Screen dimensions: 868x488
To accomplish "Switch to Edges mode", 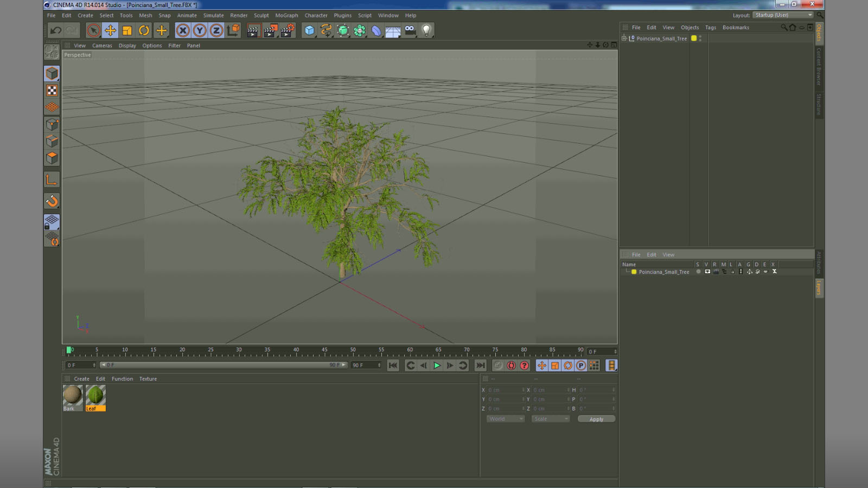I will tap(52, 142).
